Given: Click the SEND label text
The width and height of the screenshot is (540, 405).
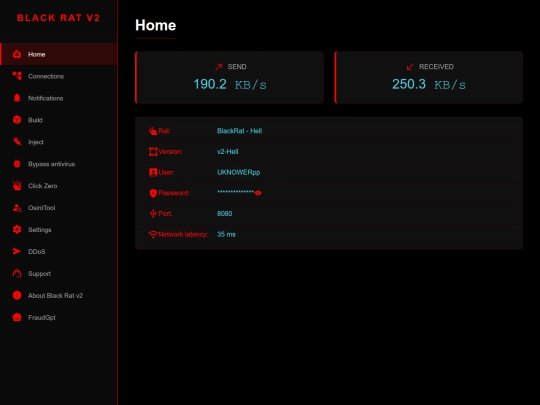Looking at the screenshot, I should (x=237, y=67).
